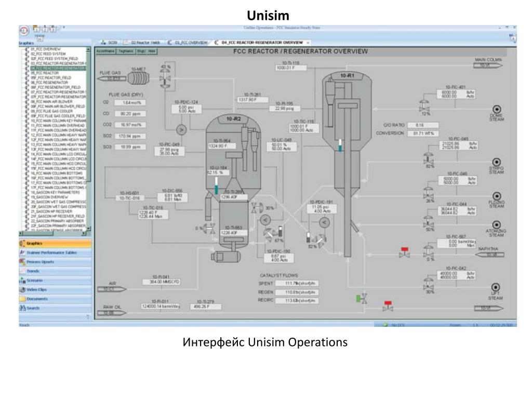Image resolution: width=532 pixels, height=399 pixels.
Task: Select 18_GASCON KEY PARAMETERS in tree
Action: click(x=55, y=192)
